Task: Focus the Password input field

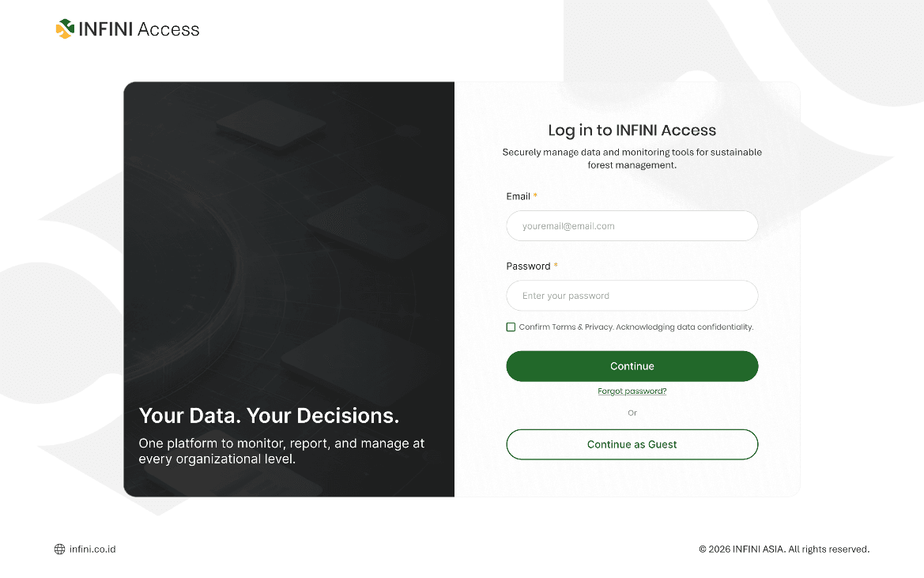Action: coord(632,295)
